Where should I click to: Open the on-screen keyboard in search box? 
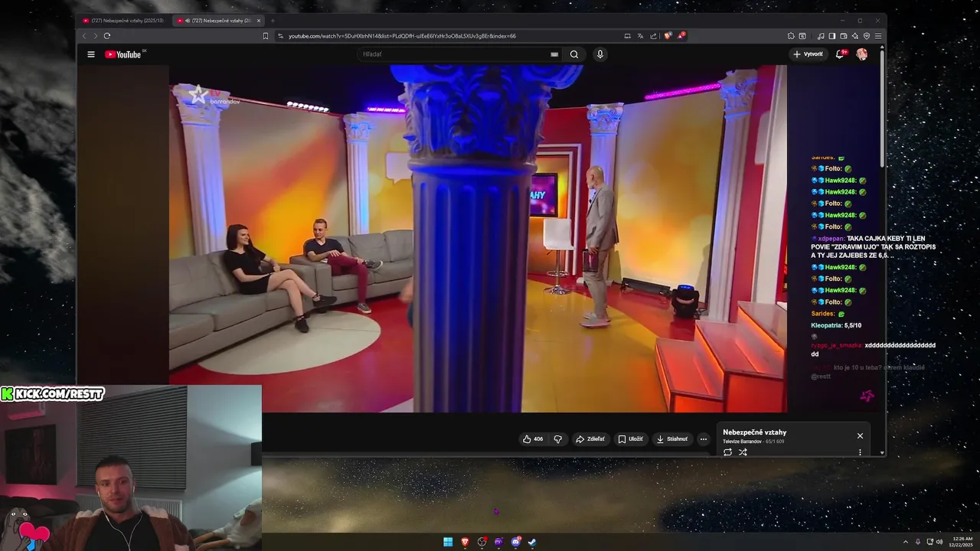coord(554,54)
